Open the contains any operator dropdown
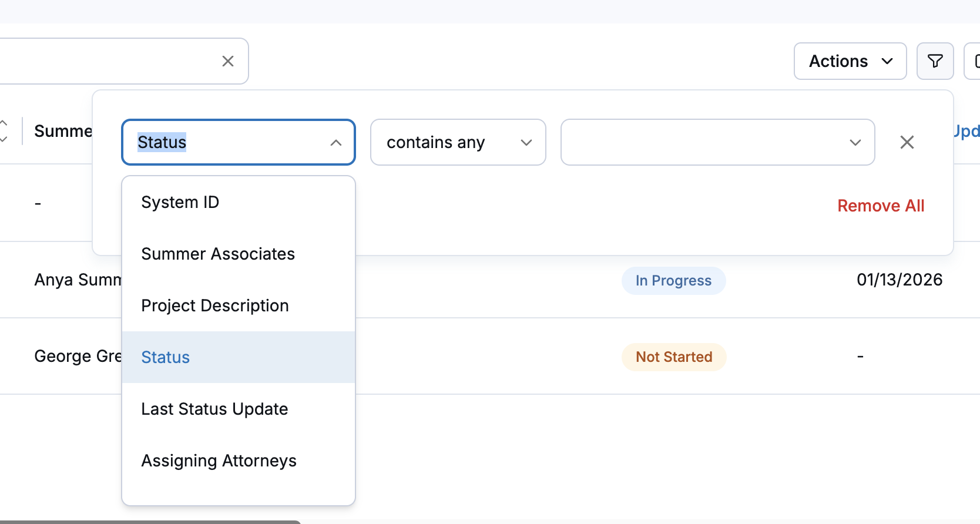Image resolution: width=980 pixels, height=524 pixels. [x=458, y=142]
